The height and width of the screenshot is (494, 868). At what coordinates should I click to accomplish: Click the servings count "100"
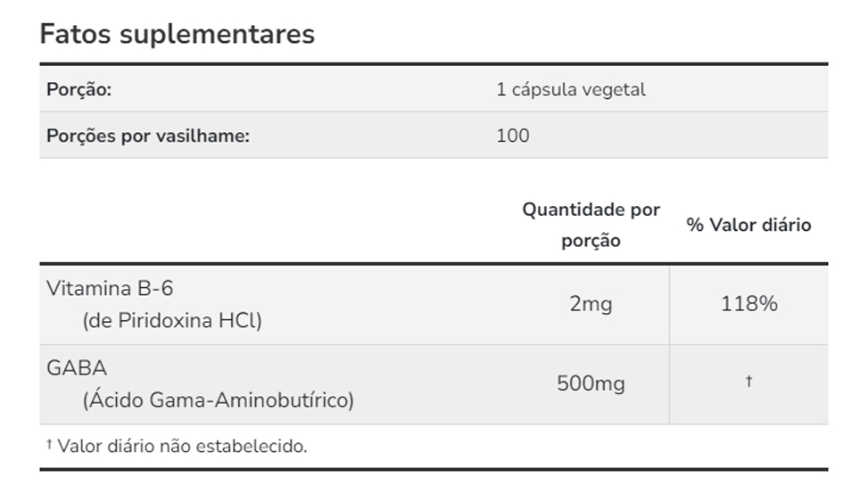[x=512, y=136]
